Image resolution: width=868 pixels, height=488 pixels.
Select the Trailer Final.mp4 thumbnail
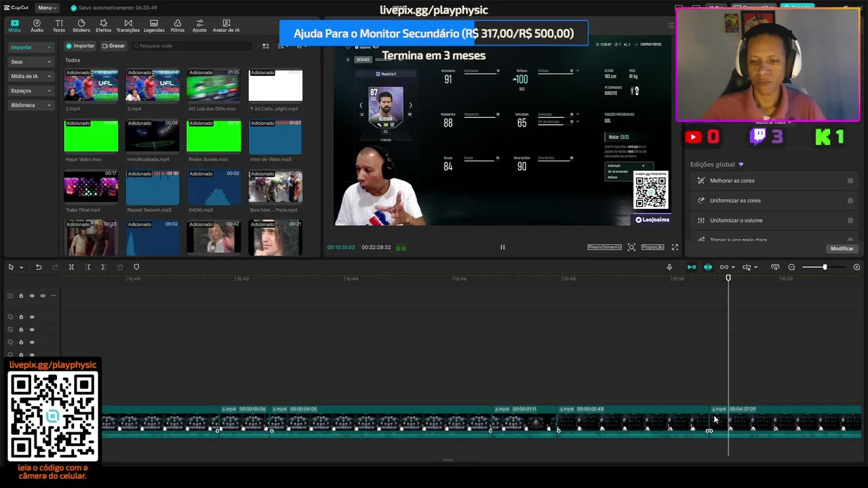point(91,187)
